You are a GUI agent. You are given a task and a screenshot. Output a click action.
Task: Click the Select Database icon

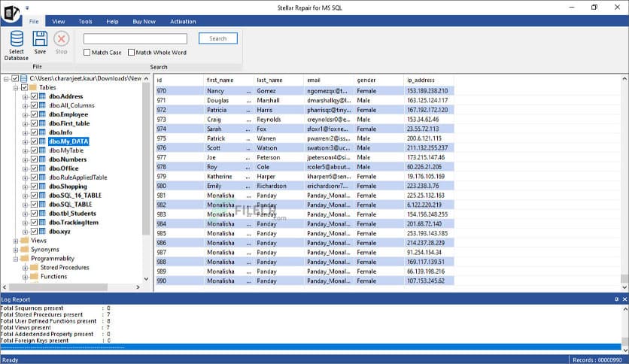(x=17, y=39)
